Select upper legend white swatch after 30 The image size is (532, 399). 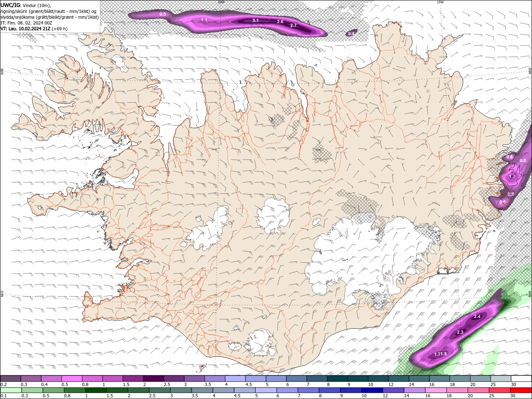click(x=522, y=378)
